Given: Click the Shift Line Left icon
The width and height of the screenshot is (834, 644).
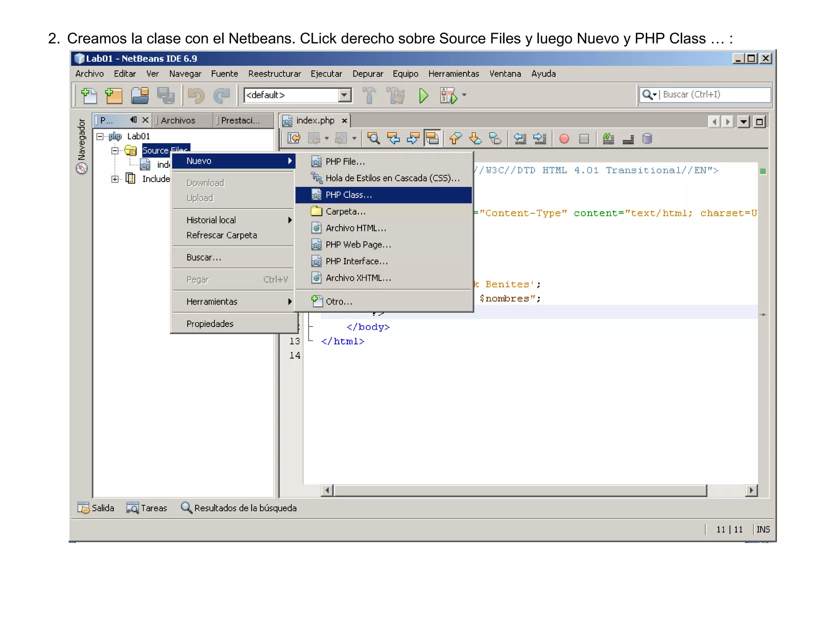Looking at the screenshot, I should 520,138.
